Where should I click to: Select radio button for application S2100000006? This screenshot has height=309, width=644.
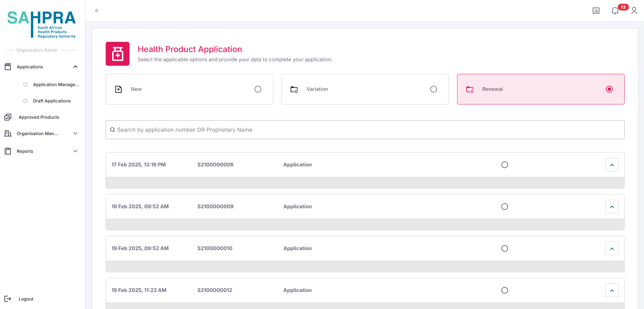[x=504, y=165]
